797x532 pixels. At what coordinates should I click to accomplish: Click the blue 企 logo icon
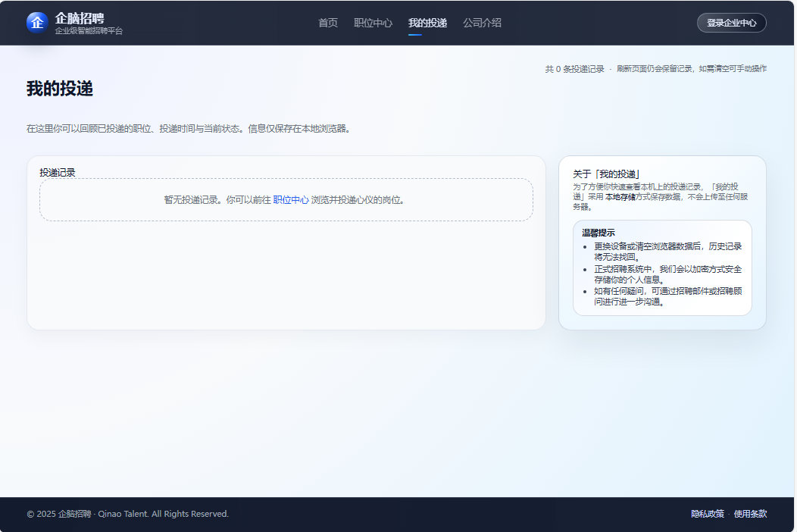pyautogui.click(x=37, y=23)
